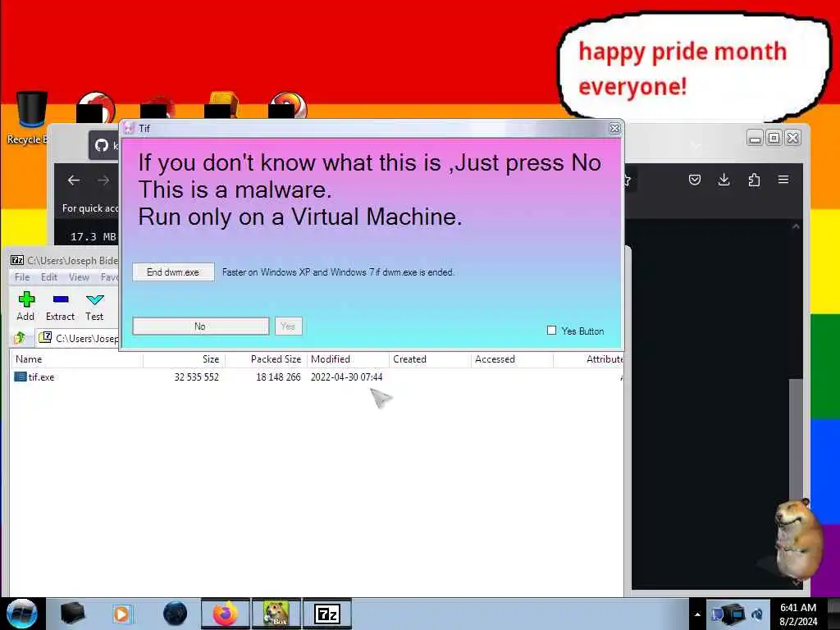Click the 32 535 552 size value
This screenshot has height=630, width=840.
click(197, 377)
